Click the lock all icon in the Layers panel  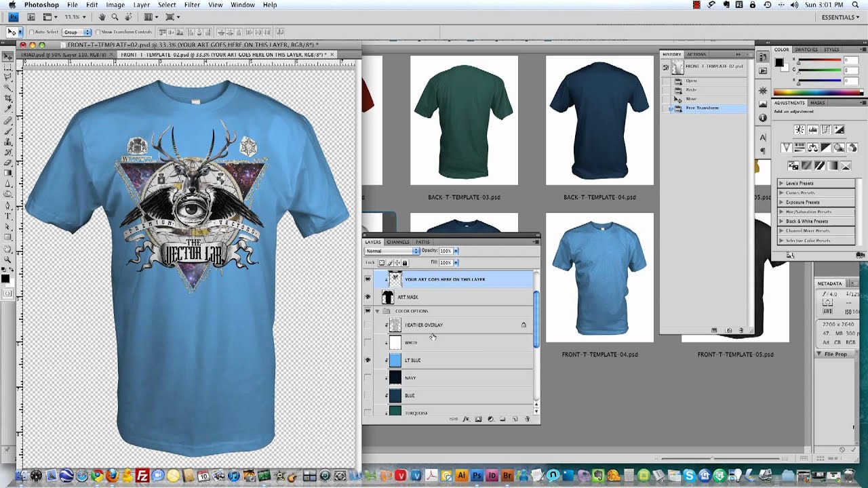pos(404,262)
